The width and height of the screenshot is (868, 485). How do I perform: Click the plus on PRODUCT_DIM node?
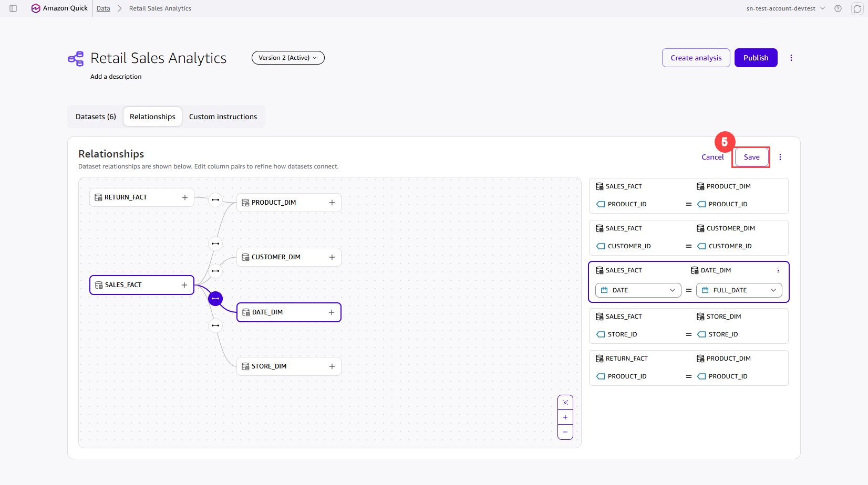point(332,203)
